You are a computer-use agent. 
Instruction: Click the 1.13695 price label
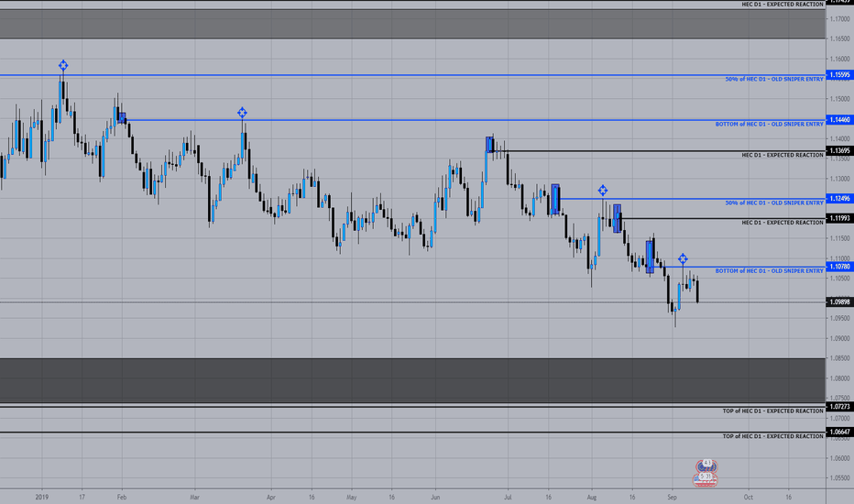839,150
